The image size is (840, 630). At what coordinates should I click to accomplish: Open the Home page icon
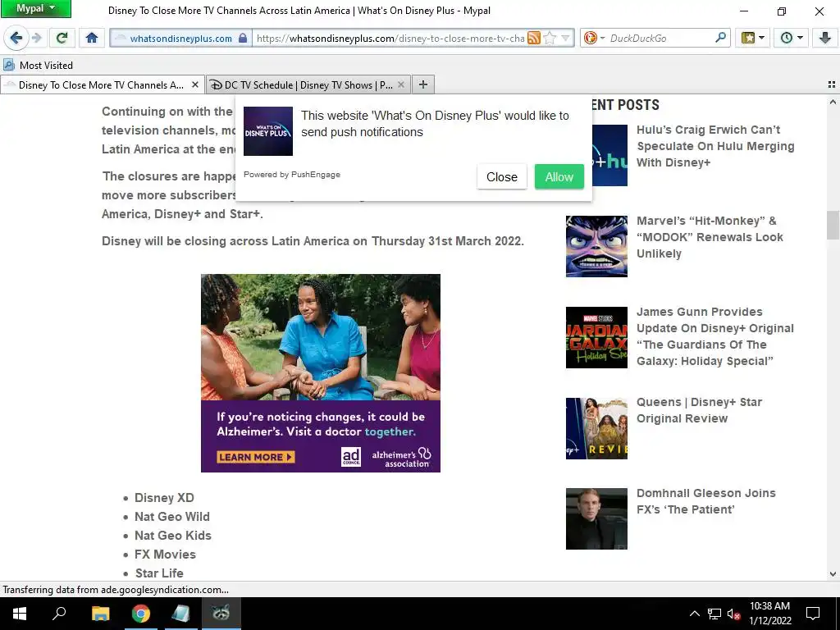coord(92,38)
